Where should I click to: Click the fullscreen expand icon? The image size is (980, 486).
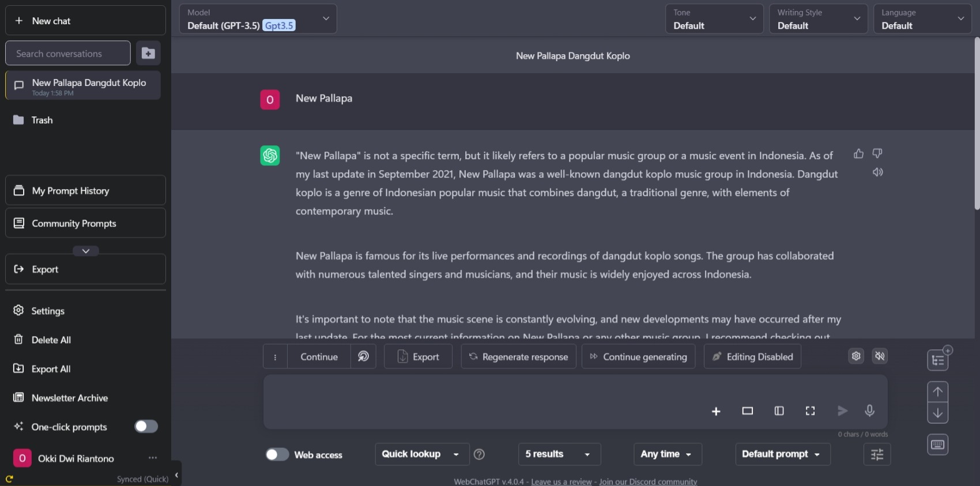pyautogui.click(x=810, y=411)
